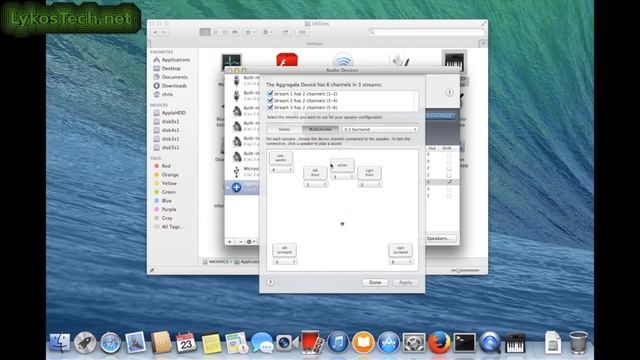Open Messages from the Dock
This screenshot has height=360, width=640.
coord(262,342)
